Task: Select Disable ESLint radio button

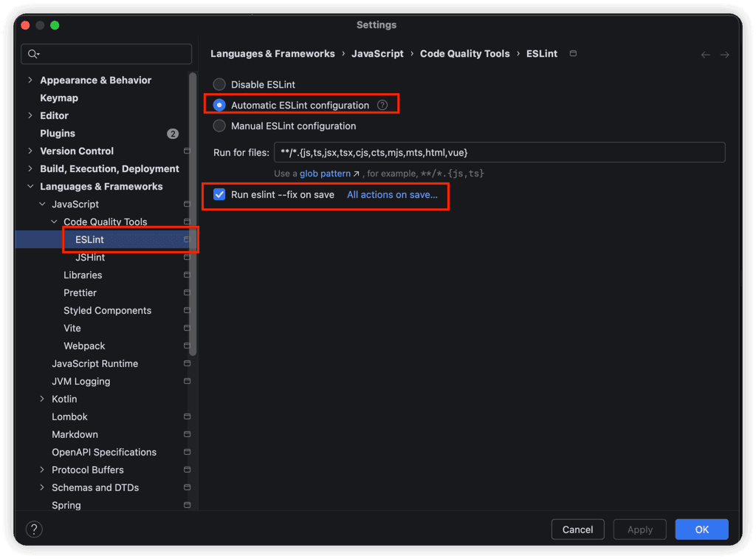Action: point(219,84)
